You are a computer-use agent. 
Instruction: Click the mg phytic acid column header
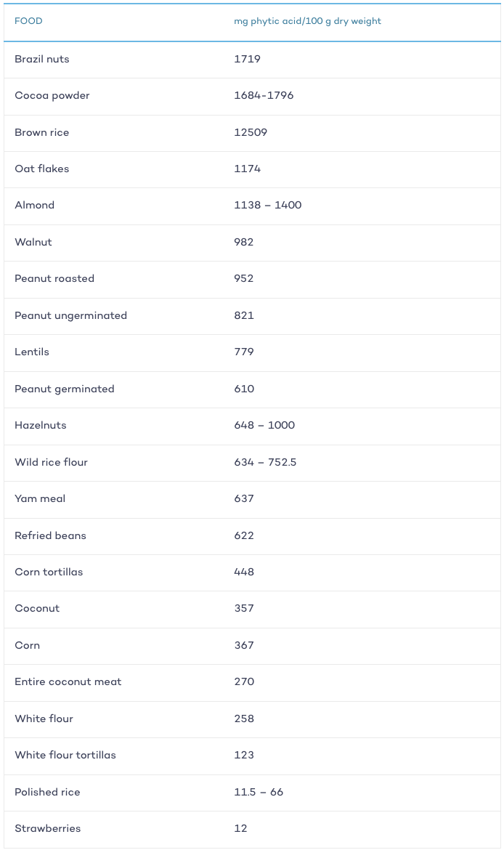click(x=307, y=21)
